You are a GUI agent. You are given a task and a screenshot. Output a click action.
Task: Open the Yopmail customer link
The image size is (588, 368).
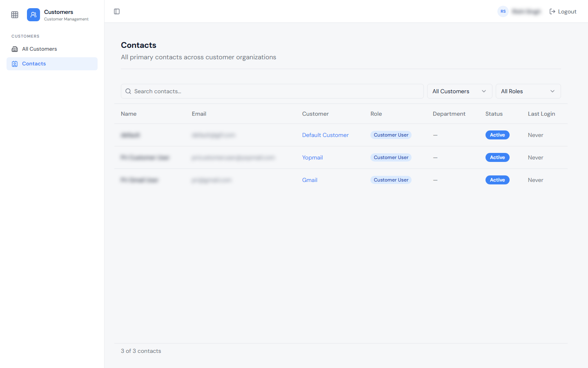tap(312, 157)
